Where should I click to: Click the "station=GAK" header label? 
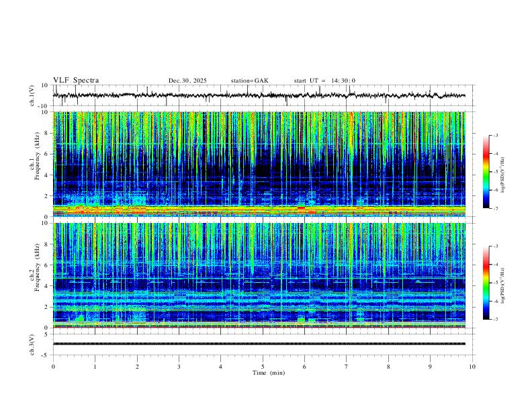coord(249,81)
